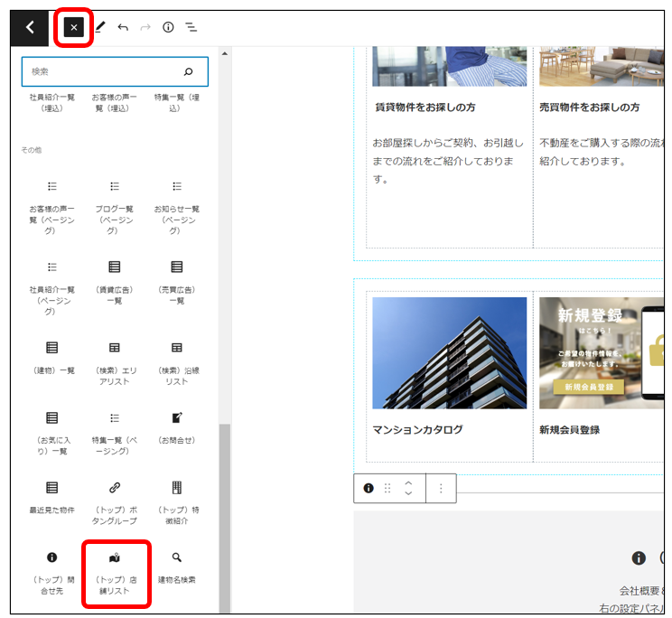672x618 pixels.
Task: Add the ブログ一覧 (ページング) block
Action: point(114,206)
